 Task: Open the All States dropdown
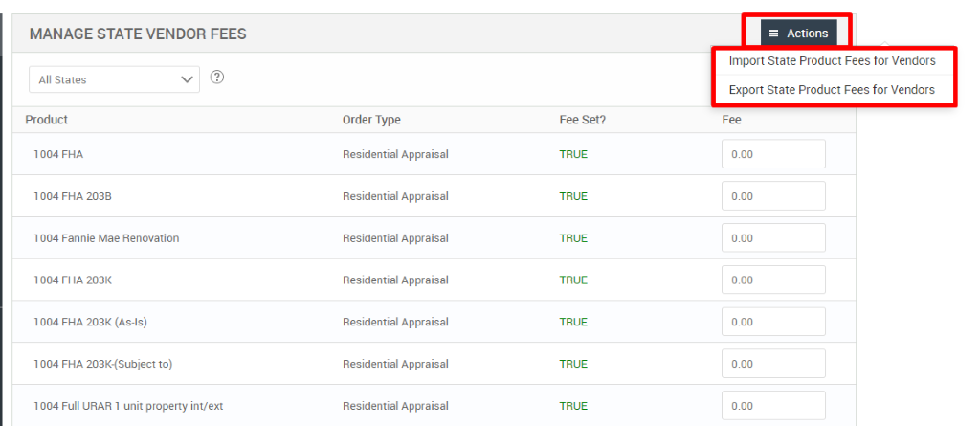(x=115, y=79)
